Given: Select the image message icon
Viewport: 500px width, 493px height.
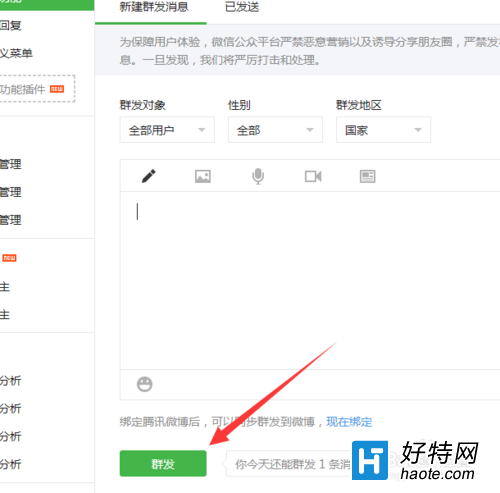Looking at the screenshot, I should click(203, 176).
